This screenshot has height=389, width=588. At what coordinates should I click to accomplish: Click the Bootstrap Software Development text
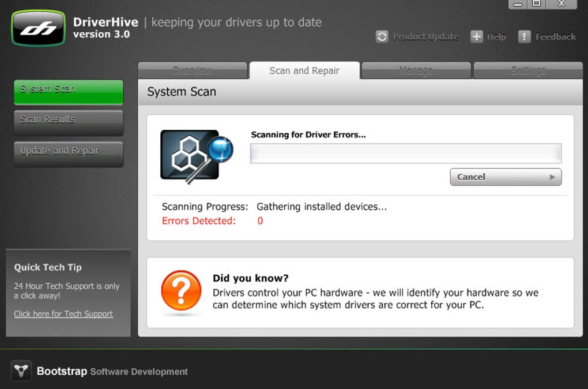click(x=112, y=371)
